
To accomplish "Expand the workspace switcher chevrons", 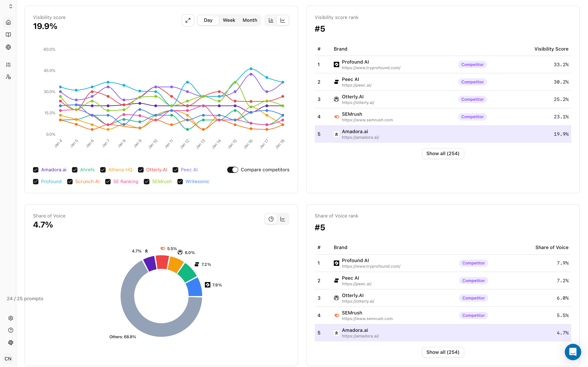I will 11,6.
